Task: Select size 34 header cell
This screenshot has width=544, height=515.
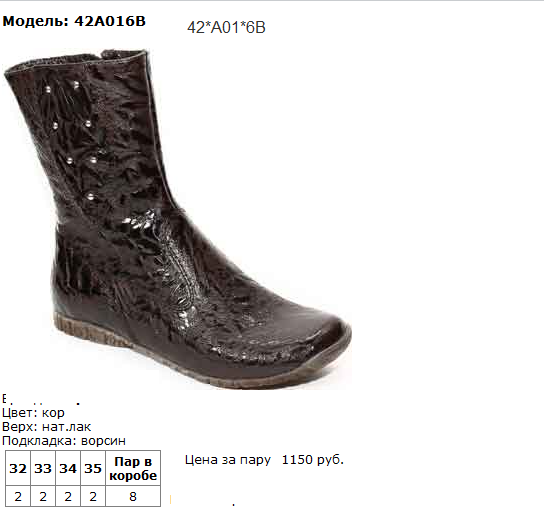Action: click(x=68, y=468)
